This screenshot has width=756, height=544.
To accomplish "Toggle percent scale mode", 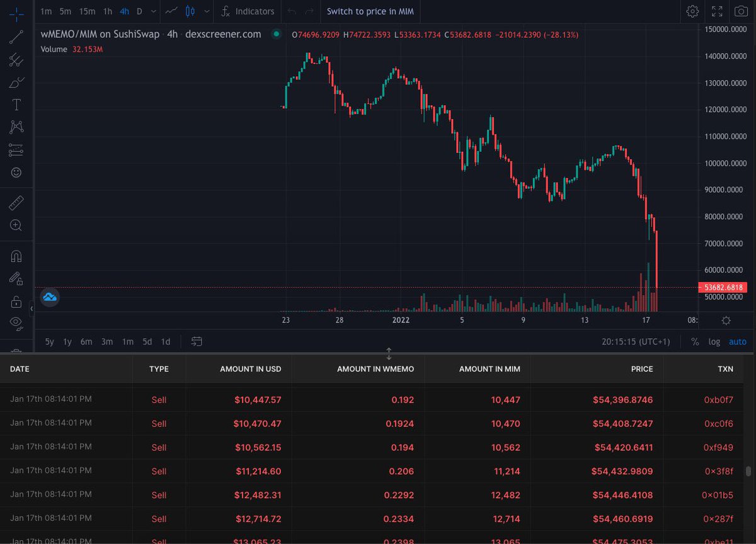I will tap(695, 342).
